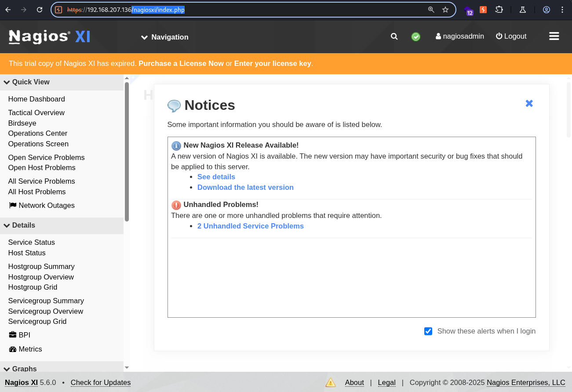Click the Metrics dashboard icon
572x392 pixels.
tap(13, 349)
